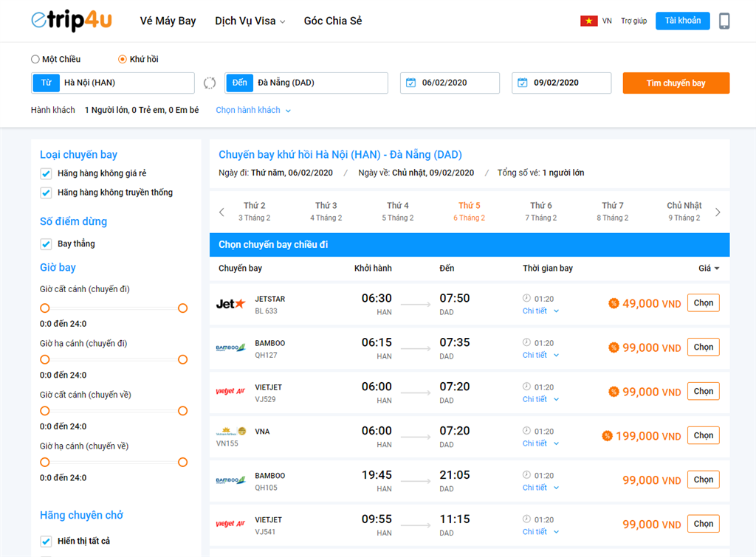The width and height of the screenshot is (756, 557).
Task: Open calendar icon for return date 09/02/2020
Action: coord(522,83)
